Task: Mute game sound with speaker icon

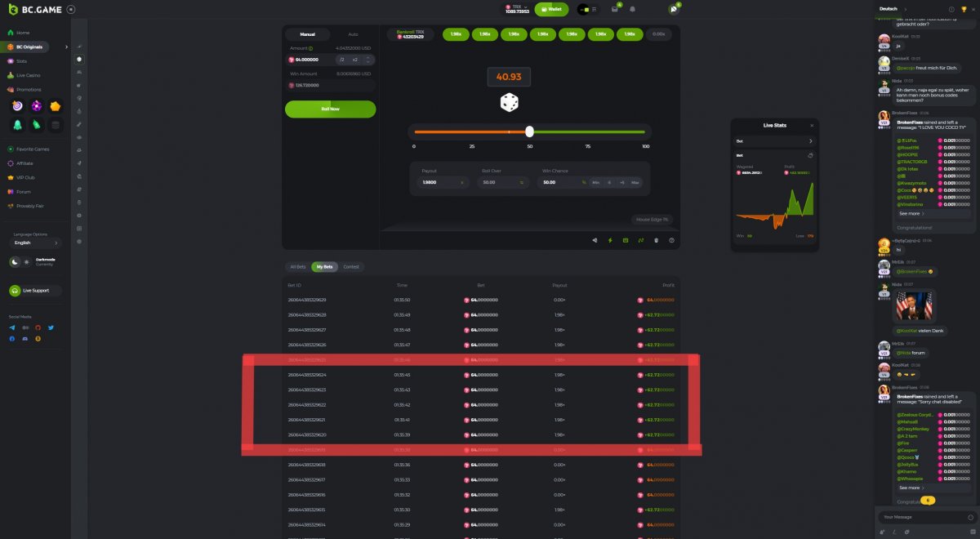Action: [x=595, y=240]
